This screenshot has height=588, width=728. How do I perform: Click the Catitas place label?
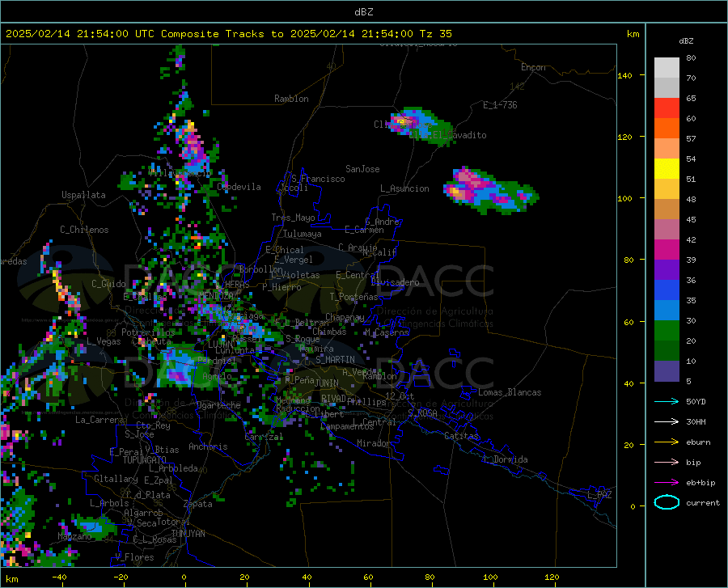tap(462, 436)
